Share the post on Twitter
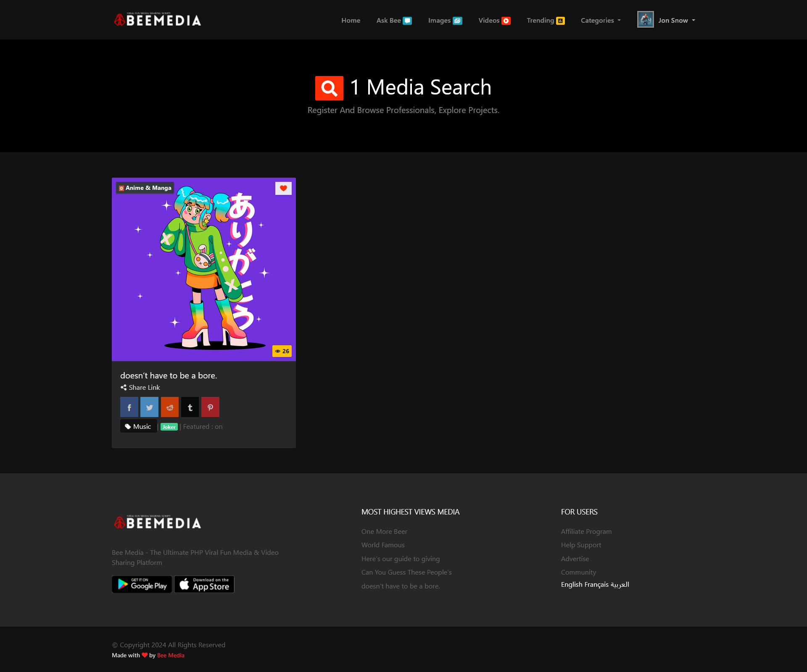The width and height of the screenshot is (807, 672). point(149,407)
